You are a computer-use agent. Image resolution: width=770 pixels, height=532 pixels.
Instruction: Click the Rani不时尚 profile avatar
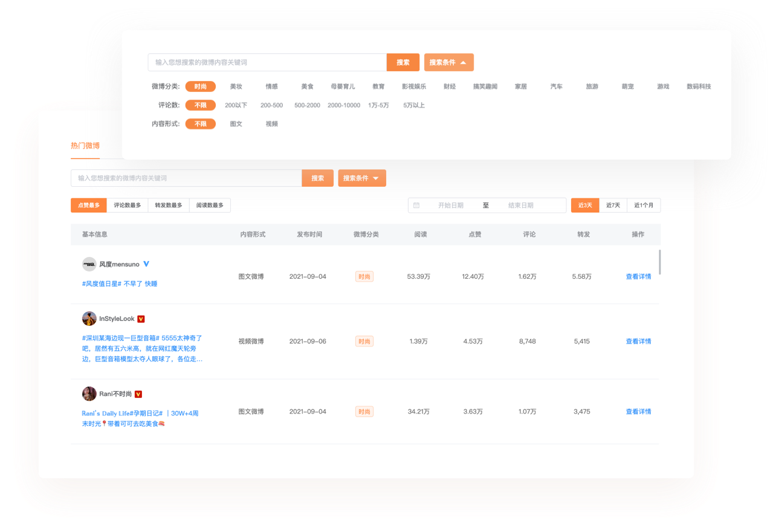[x=89, y=394]
